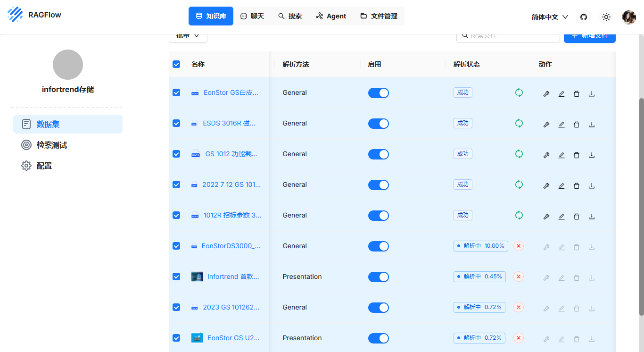Disable the 启用 switch for EonStor GS白皮

click(x=379, y=92)
